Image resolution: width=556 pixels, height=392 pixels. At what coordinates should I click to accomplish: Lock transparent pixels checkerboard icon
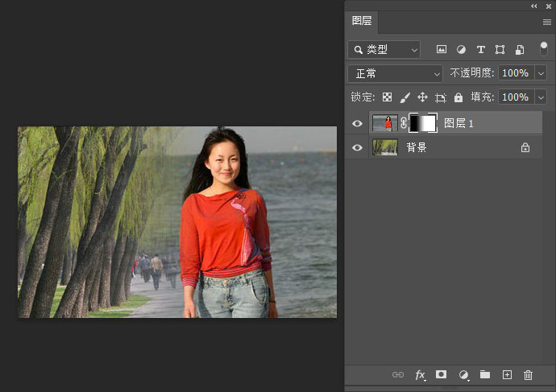387,97
